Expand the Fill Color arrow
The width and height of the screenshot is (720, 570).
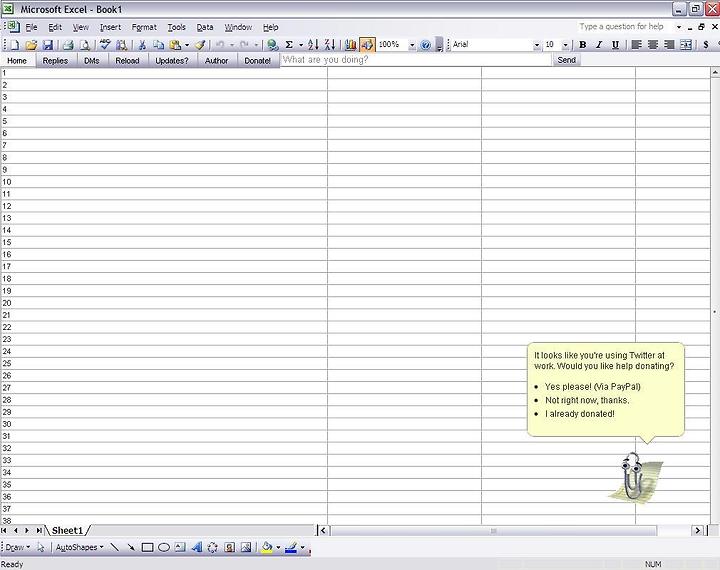pyautogui.click(x=278, y=547)
